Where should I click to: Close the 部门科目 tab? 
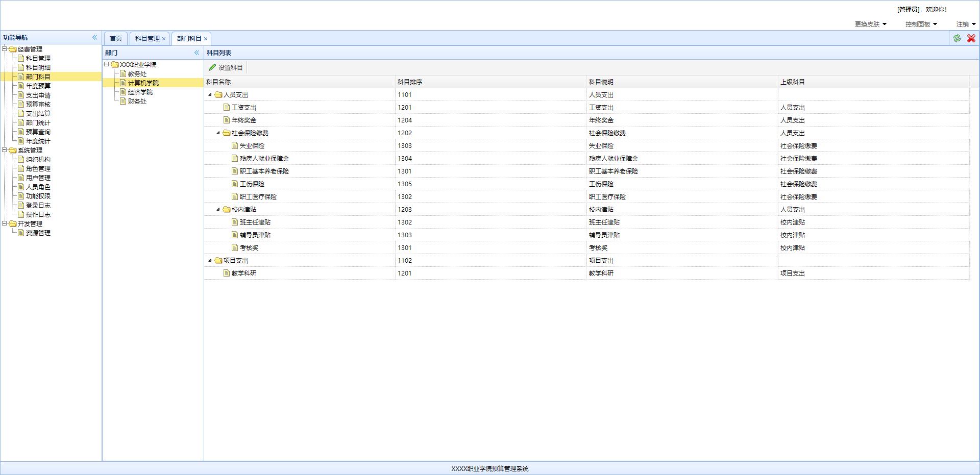206,39
